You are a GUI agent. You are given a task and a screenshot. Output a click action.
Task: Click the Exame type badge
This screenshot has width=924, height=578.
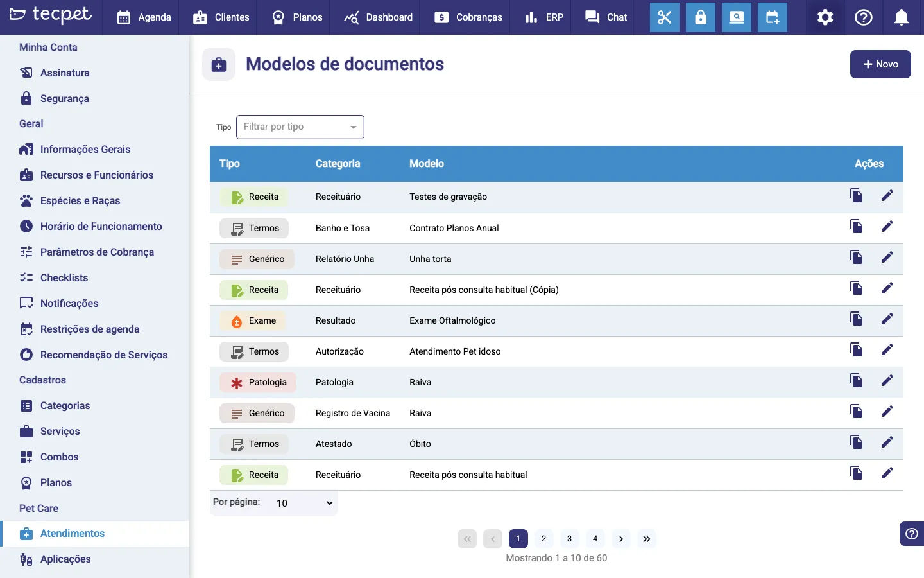click(x=252, y=320)
